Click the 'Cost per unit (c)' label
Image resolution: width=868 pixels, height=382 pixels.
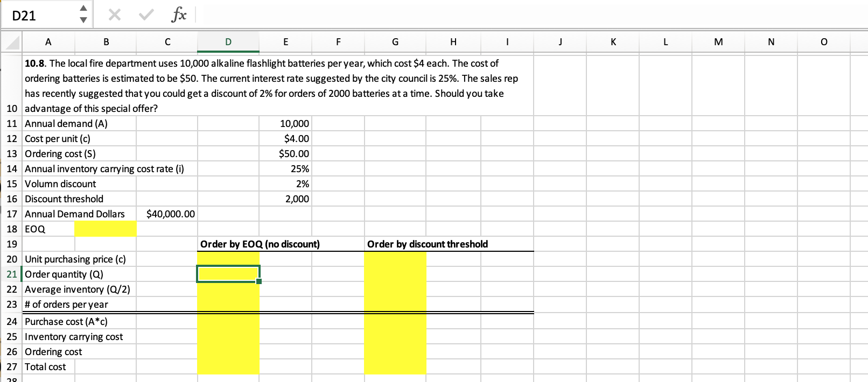[x=58, y=139]
